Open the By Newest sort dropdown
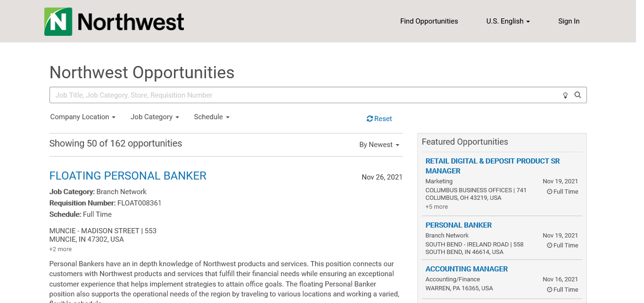The height and width of the screenshot is (303, 644). (x=379, y=145)
